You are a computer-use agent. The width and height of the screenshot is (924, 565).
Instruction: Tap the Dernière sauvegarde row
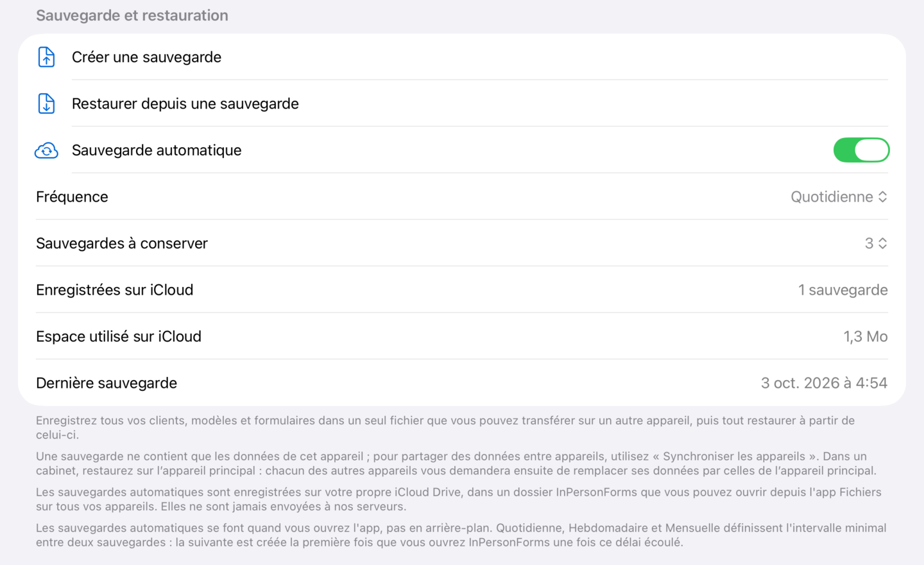click(x=462, y=383)
